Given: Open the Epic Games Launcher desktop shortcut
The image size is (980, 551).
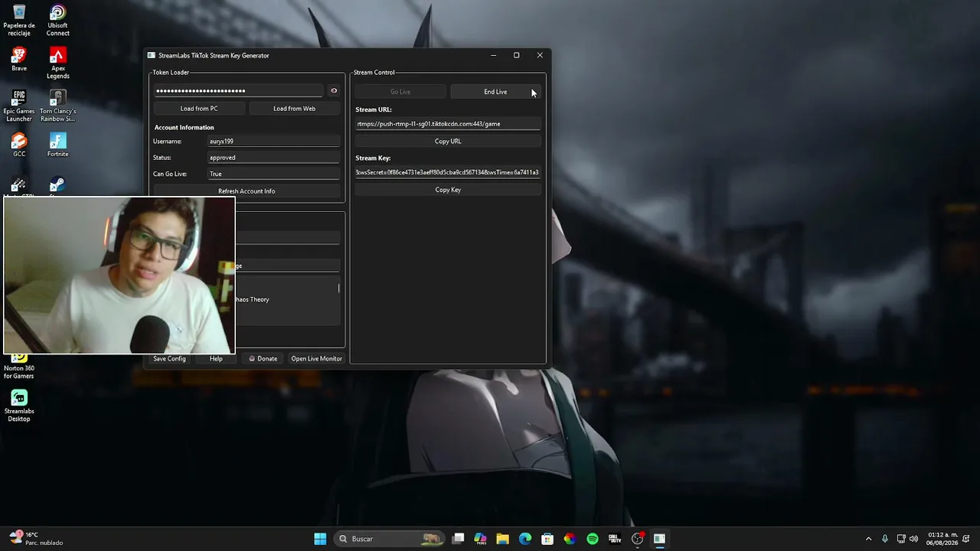Looking at the screenshot, I should pyautogui.click(x=19, y=106).
